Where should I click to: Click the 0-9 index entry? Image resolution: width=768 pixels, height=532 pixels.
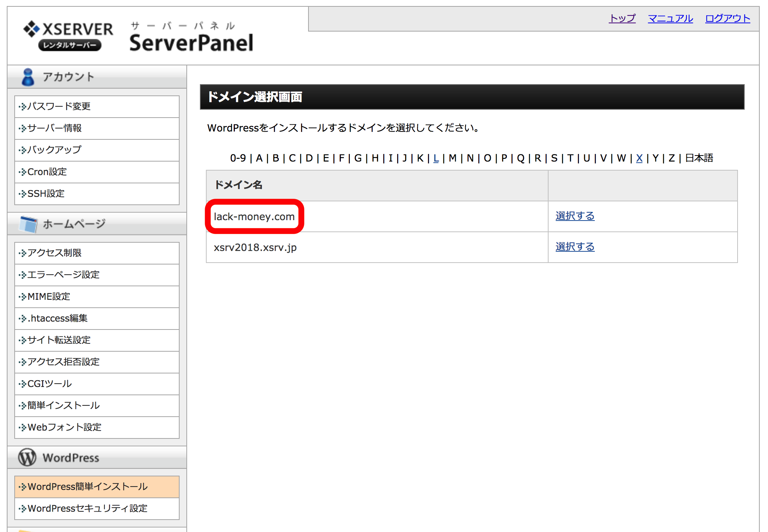point(238,158)
